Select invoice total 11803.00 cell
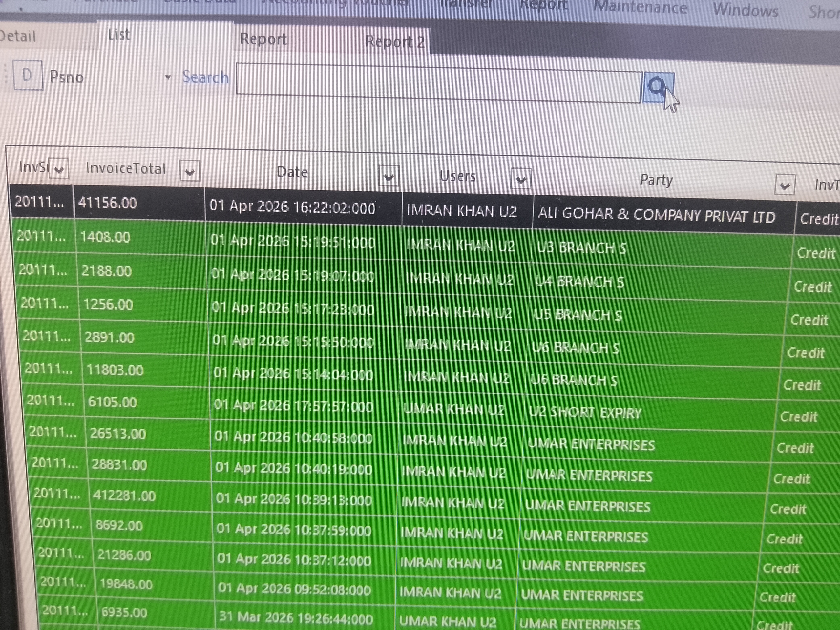The image size is (840, 630). 146,370
